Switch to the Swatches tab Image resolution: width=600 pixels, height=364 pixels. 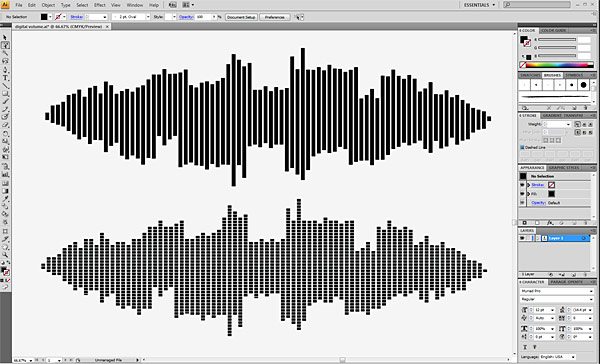point(530,75)
